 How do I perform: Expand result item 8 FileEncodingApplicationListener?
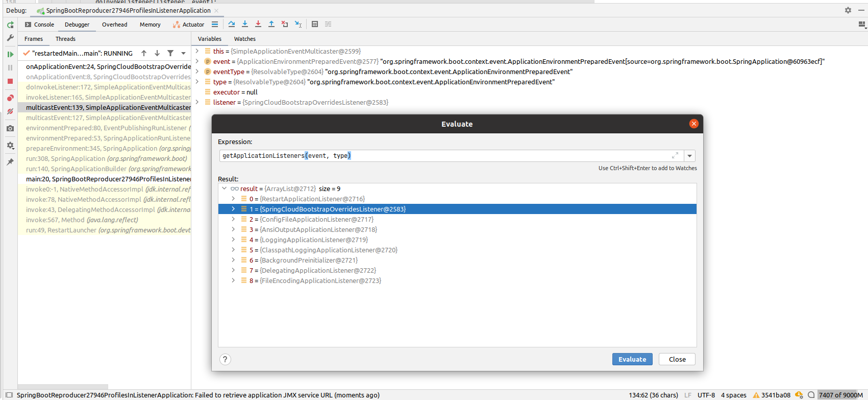tap(233, 280)
